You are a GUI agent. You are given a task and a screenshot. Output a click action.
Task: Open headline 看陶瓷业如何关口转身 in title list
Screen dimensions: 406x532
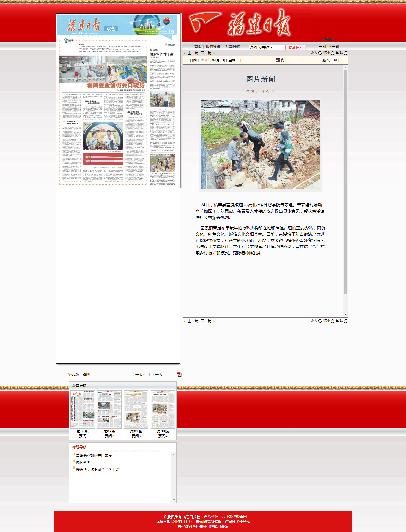coord(94,456)
